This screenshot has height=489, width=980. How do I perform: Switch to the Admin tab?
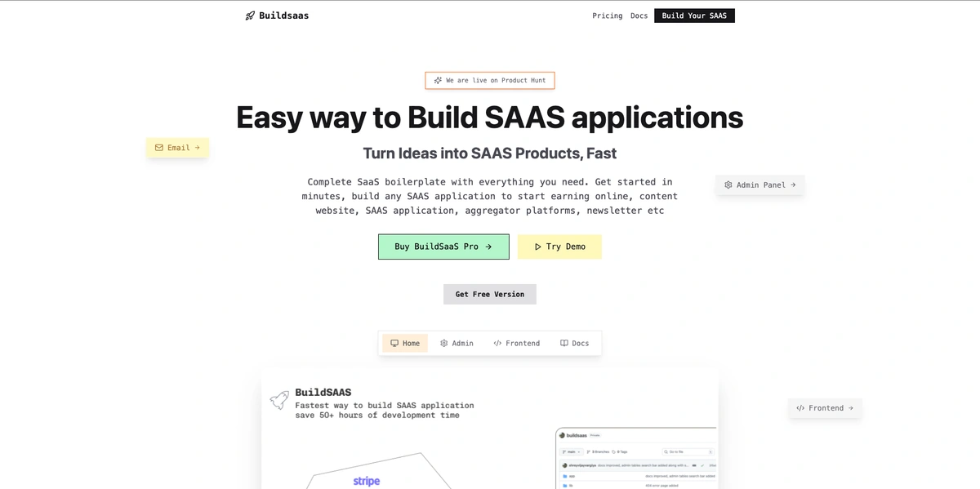click(457, 343)
